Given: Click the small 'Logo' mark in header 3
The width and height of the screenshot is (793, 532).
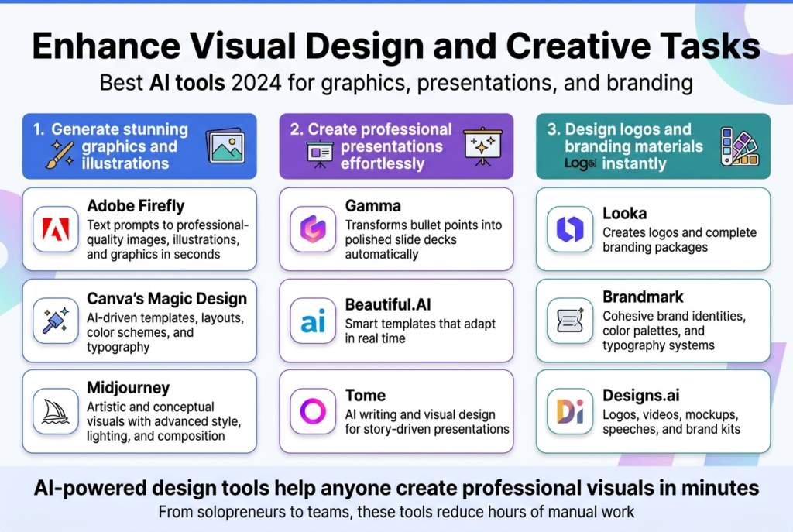Looking at the screenshot, I should pos(581,163).
